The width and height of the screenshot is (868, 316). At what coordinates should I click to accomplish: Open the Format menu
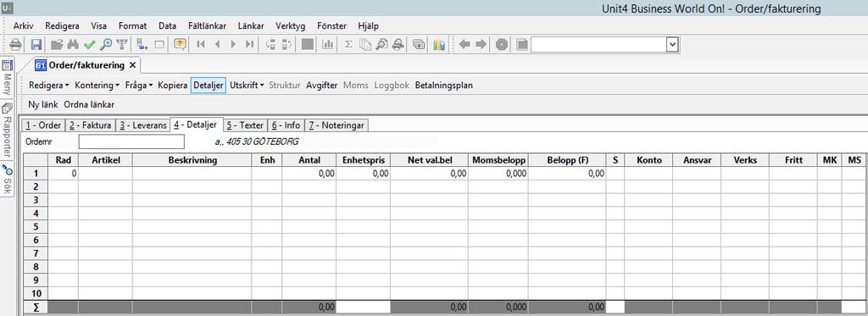132,26
